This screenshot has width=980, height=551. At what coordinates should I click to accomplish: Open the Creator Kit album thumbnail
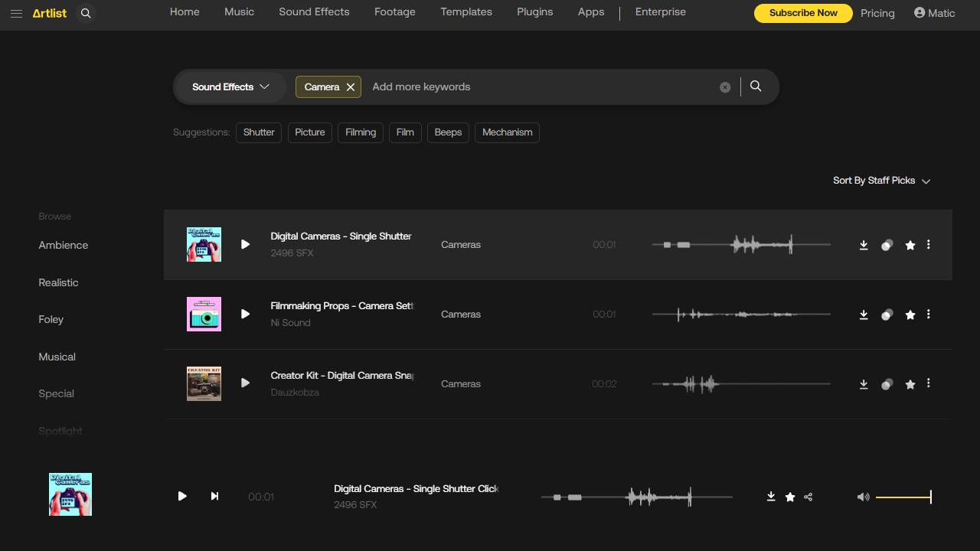tap(204, 383)
